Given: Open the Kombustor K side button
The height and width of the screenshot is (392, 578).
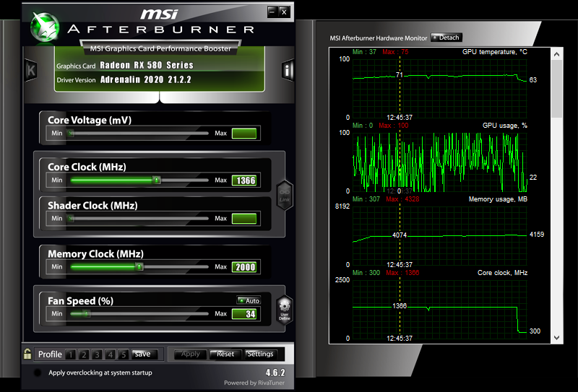Looking at the screenshot, I should pyautogui.click(x=30, y=70).
